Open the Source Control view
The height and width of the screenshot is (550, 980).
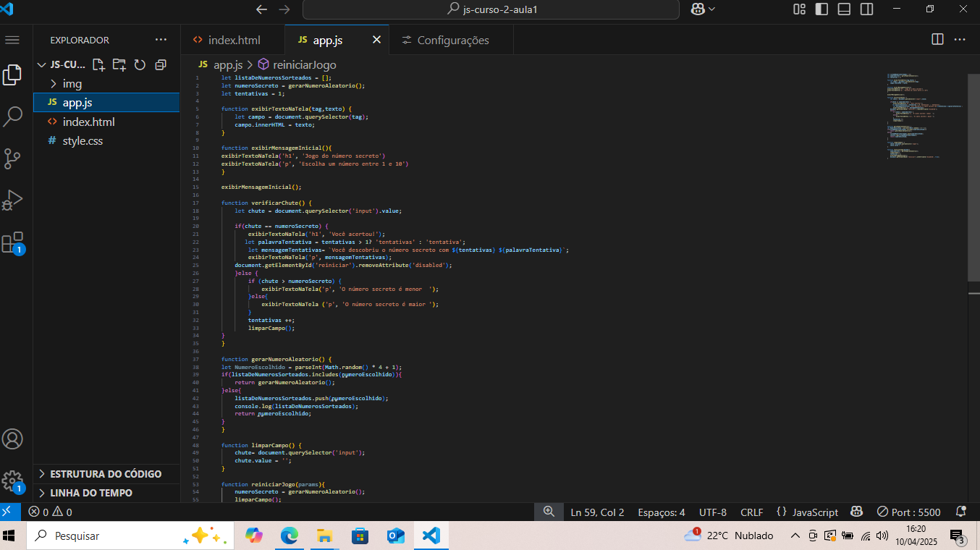pos(13,158)
